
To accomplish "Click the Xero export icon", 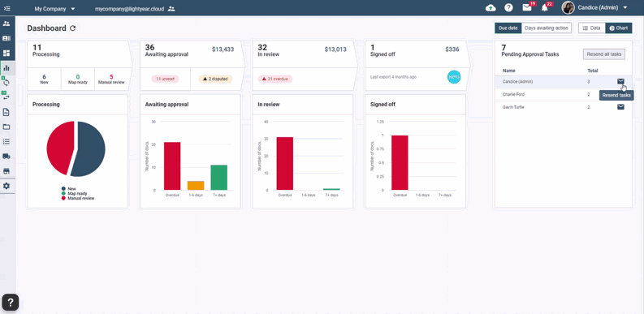I will coord(454,77).
